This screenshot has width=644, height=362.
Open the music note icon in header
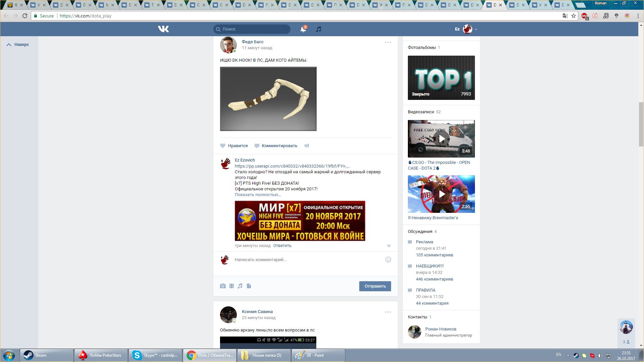pyautogui.click(x=319, y=29)
